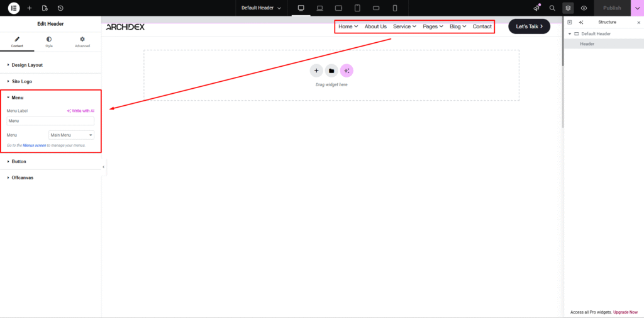This screenshot has width=644, height=318.
Task: Switch to the Style tab
Action: click(49, 42)
